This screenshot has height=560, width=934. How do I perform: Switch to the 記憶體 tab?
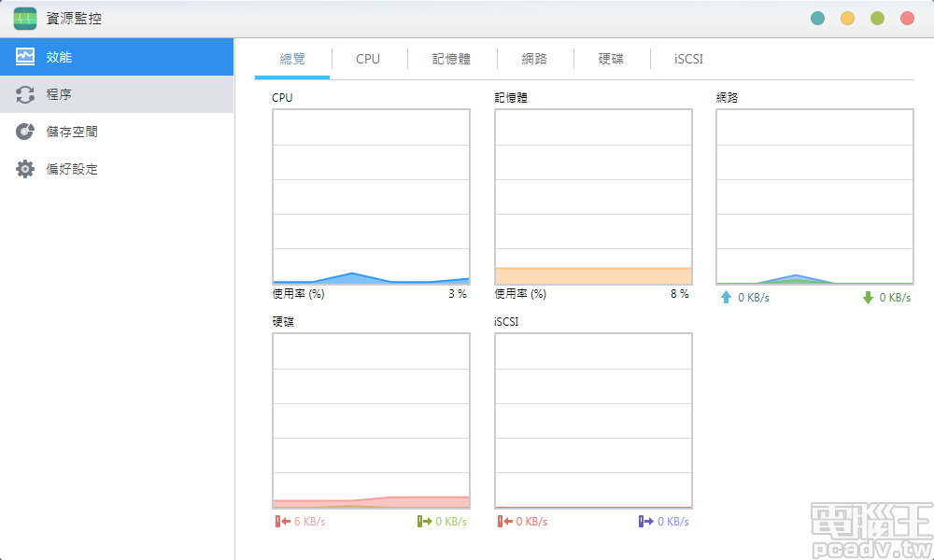click(x=452, y=58)
